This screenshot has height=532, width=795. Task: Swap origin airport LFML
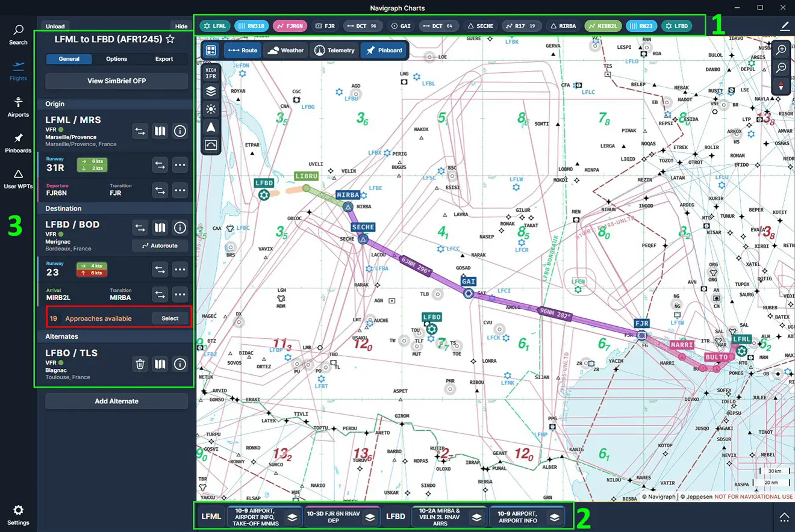click(140, 131)
